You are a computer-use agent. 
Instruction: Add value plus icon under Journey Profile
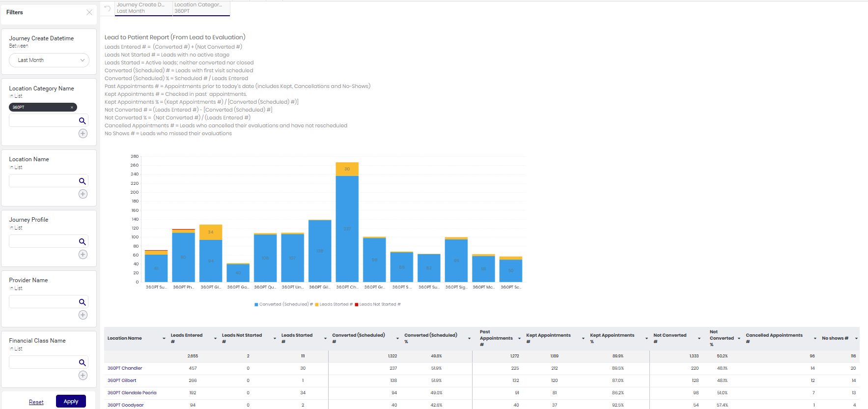pyautogui.click(x=83, y=255)
